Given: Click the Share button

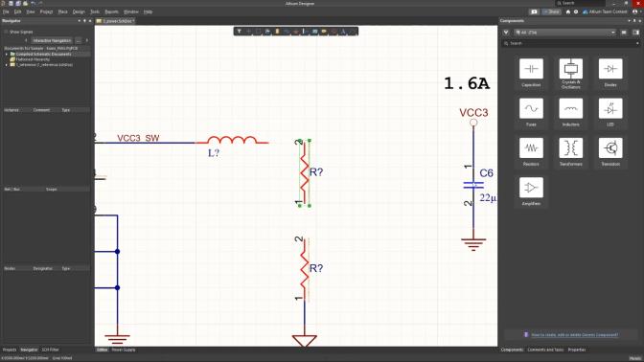Looking at the screenshot, I should pos(552,11).
